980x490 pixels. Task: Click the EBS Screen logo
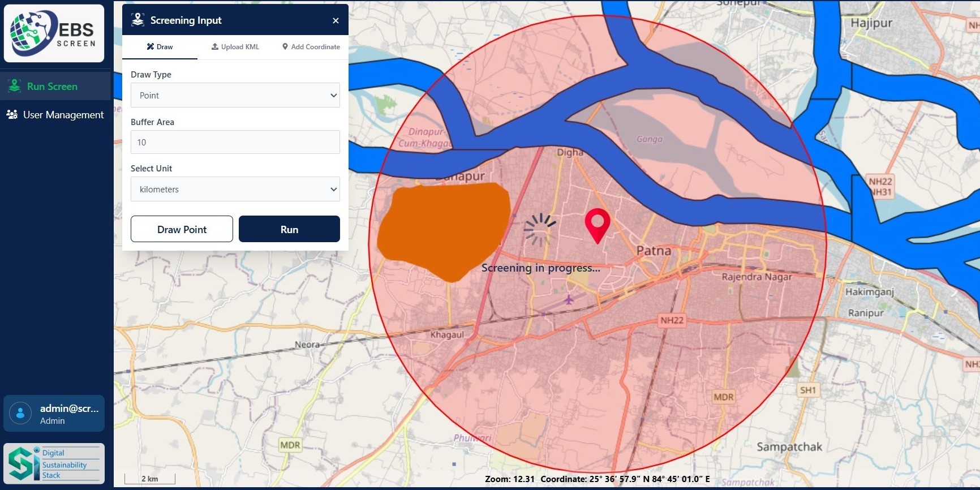54,33
